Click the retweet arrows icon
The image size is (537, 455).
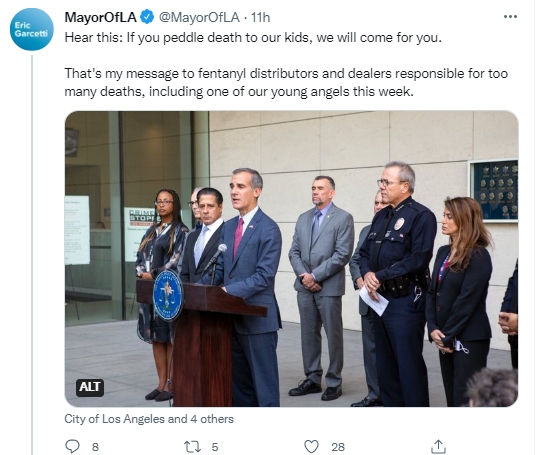point(192,447)
